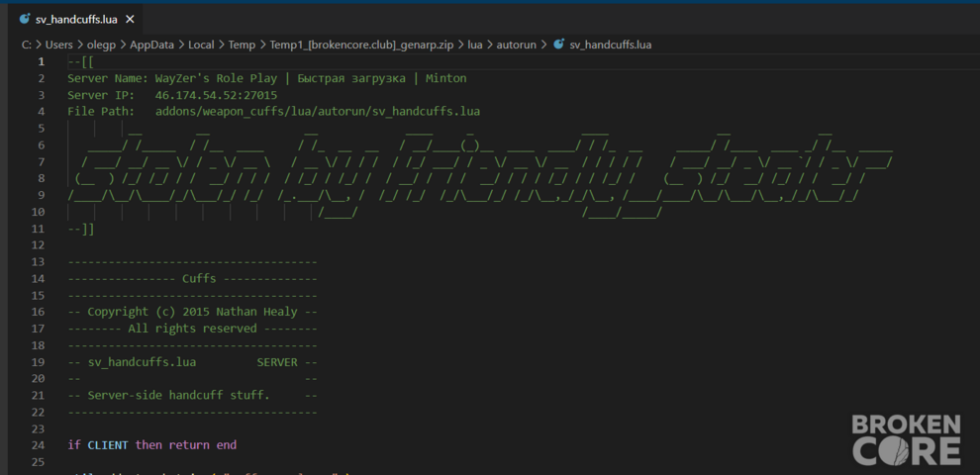Click line number 24 in the gutter
Viewport: 980px width, 475px height.
tap(38, 445)
